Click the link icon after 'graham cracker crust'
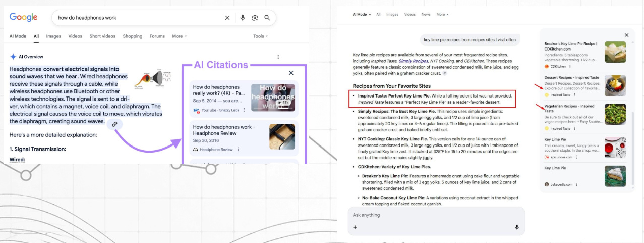 [x=445, y=74]
